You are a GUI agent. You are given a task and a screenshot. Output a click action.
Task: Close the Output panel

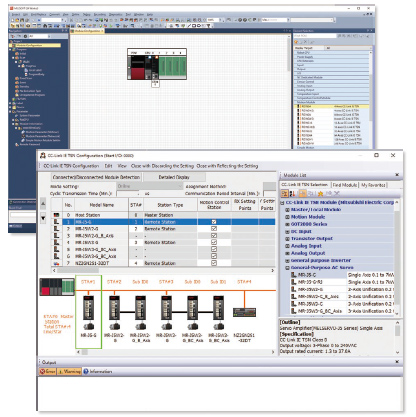click(397, 362)
